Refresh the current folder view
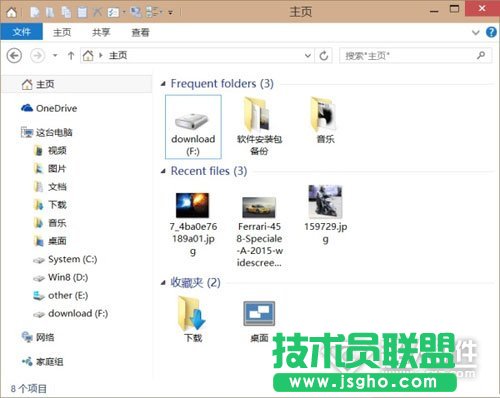The width and height of the screenshot is (500, 398). click(x=324, y=55)
